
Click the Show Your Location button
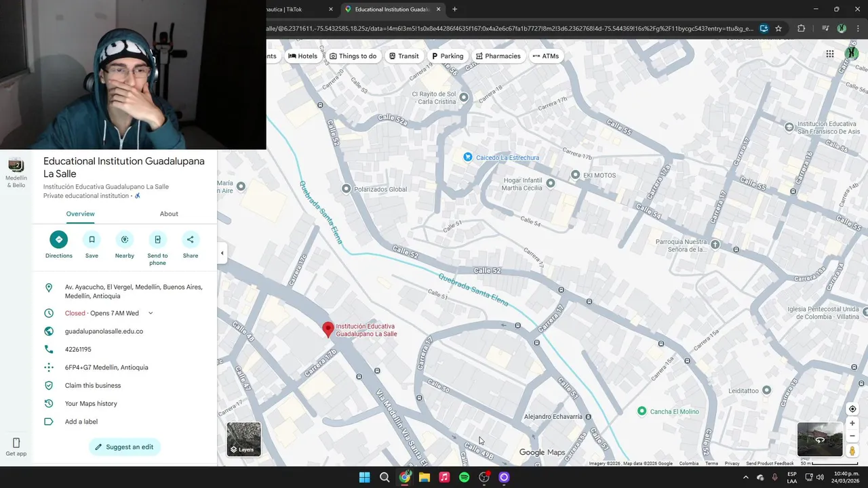point(852,409)
